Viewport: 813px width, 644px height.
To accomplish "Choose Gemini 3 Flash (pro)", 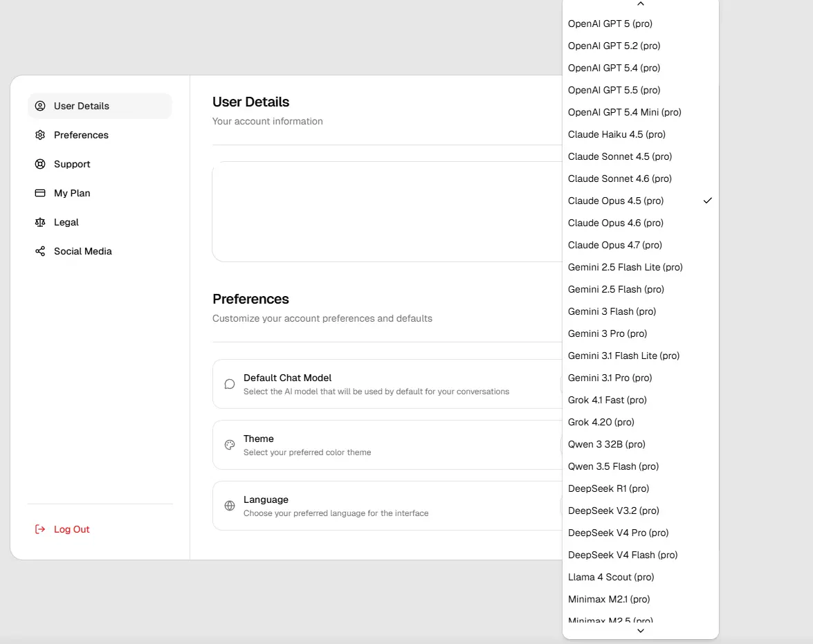I will click(x=640, y=311).
